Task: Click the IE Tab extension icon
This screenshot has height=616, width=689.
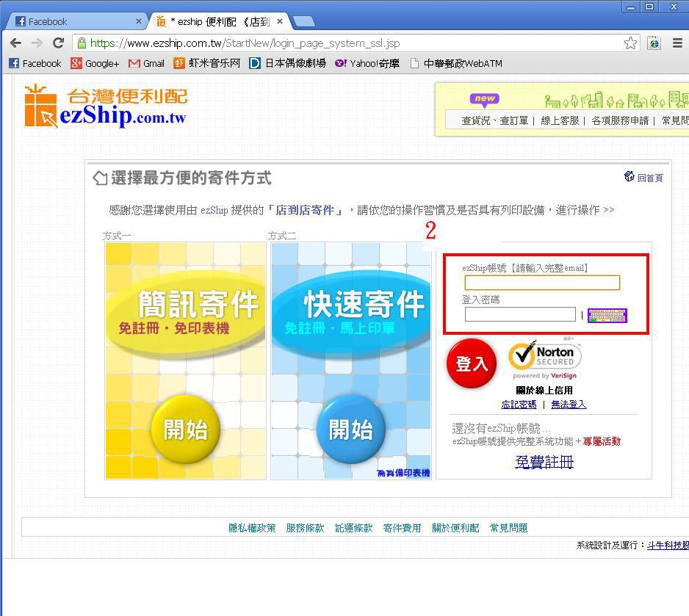Action: click(654, 43)
